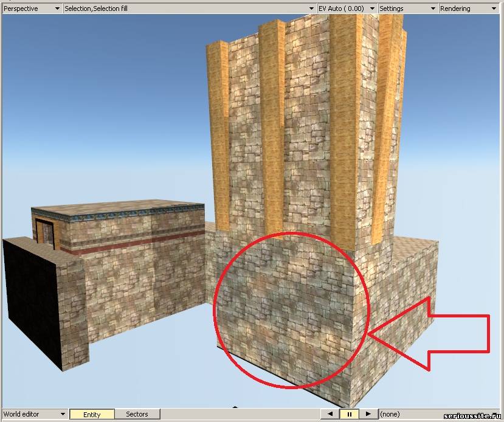The width and height of the screenshot is (504, 422).
Task: Open the World editor mode dropdown
Action: click(x=35, y=414)
